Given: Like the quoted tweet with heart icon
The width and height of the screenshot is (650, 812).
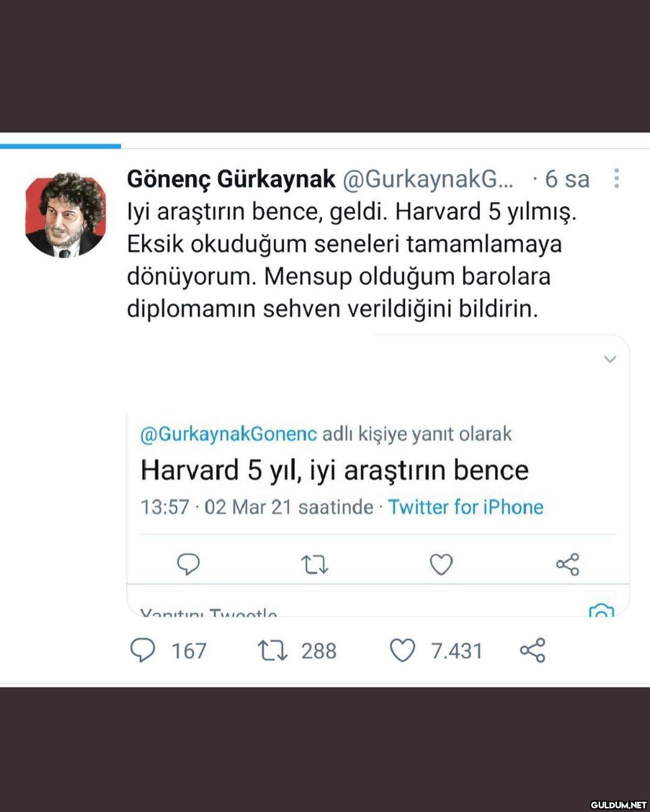Looking at the screenshot, I should [x=441, y=564].
